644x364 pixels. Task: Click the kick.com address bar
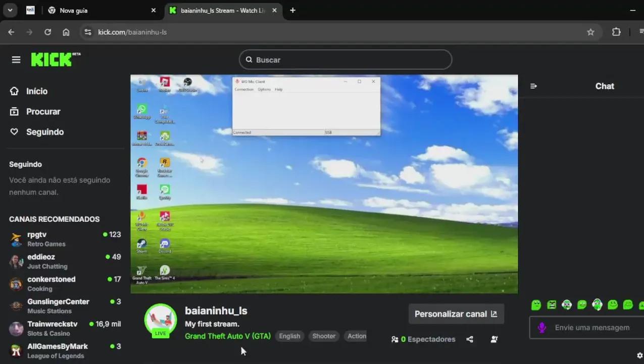coord(341,32)
